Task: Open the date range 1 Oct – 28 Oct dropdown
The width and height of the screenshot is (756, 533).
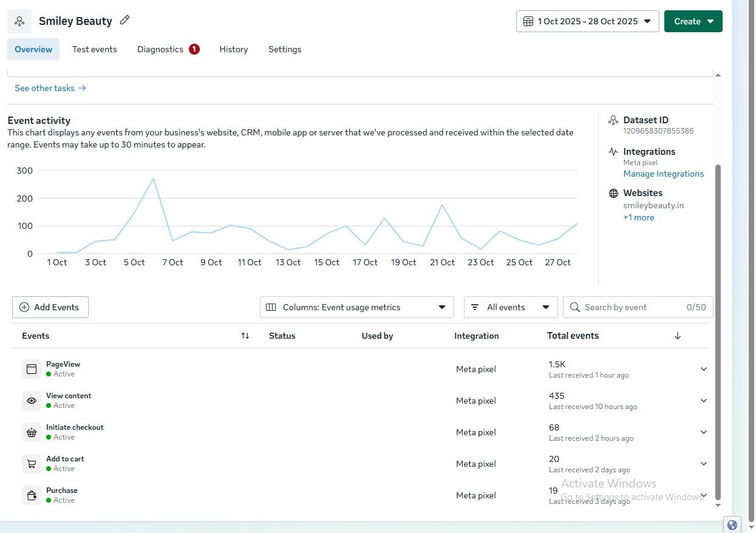Action: coord(587,21)
